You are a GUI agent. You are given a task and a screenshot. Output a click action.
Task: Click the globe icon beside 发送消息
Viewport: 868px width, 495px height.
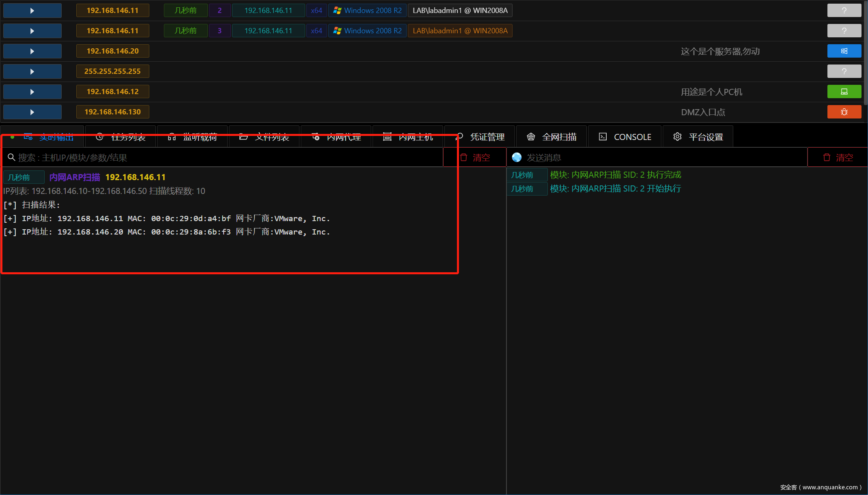pyautogui.click(x=517, y=157)
